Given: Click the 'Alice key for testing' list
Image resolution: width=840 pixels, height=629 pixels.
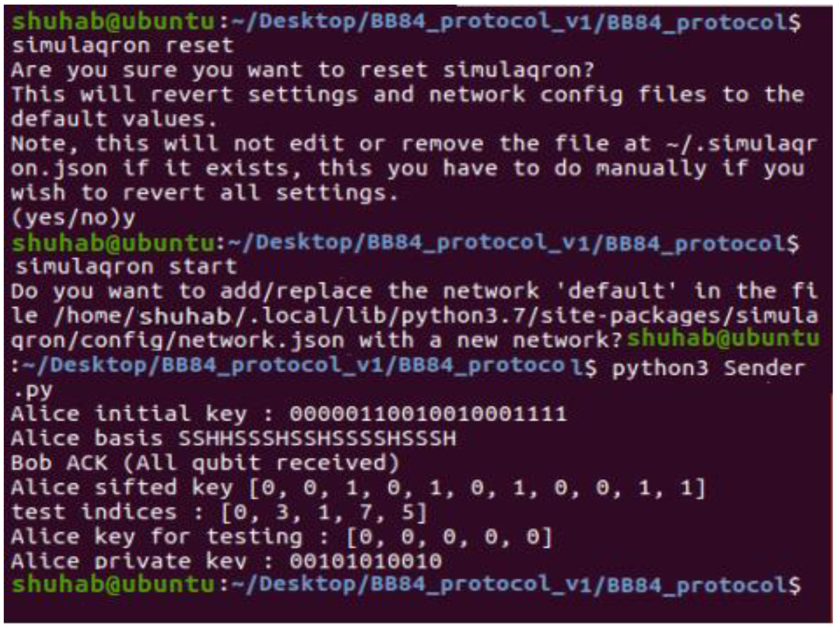Looking at the screenshot, I should [449, 537].
